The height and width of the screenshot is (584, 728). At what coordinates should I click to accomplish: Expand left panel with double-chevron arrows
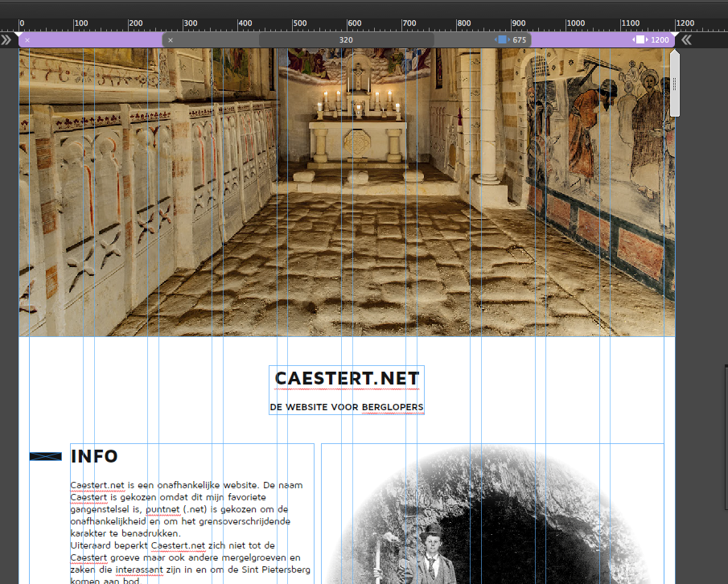pyautogui.click(x=6, y=40)
